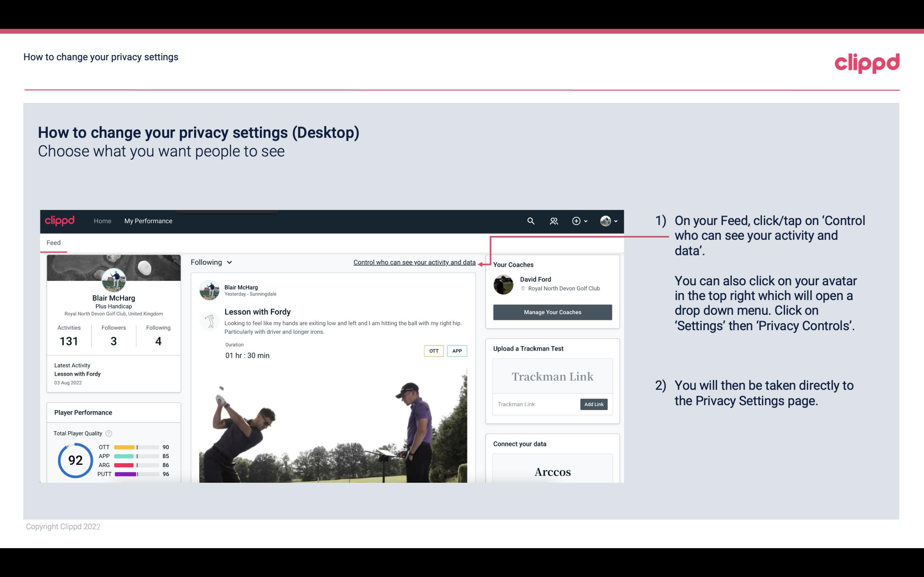Click the Manage Your Coaches button
Screen dimensions: 924x577
(552, 312)
